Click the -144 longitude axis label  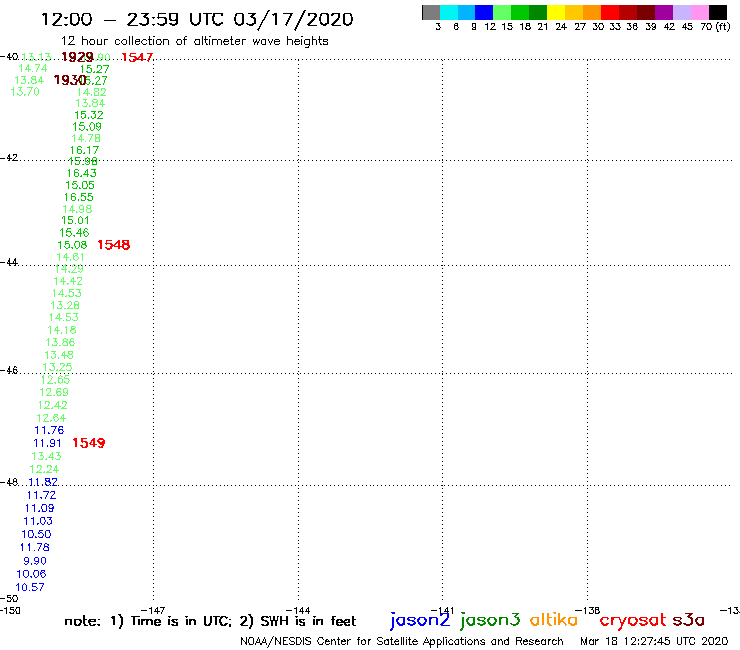tap(298, 610)
